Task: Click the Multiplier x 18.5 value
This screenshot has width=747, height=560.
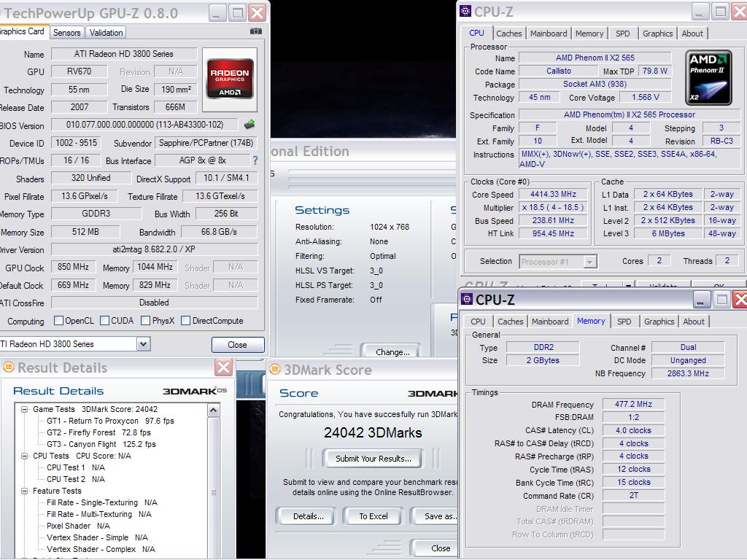Action: [554, 208]
